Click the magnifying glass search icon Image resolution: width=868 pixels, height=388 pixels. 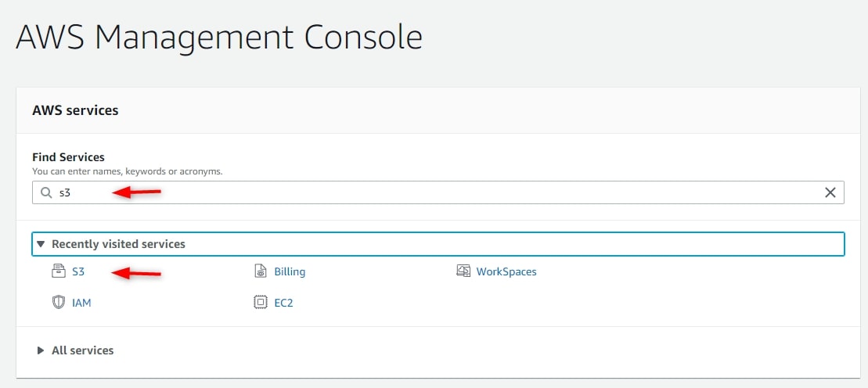pos(46,192)
